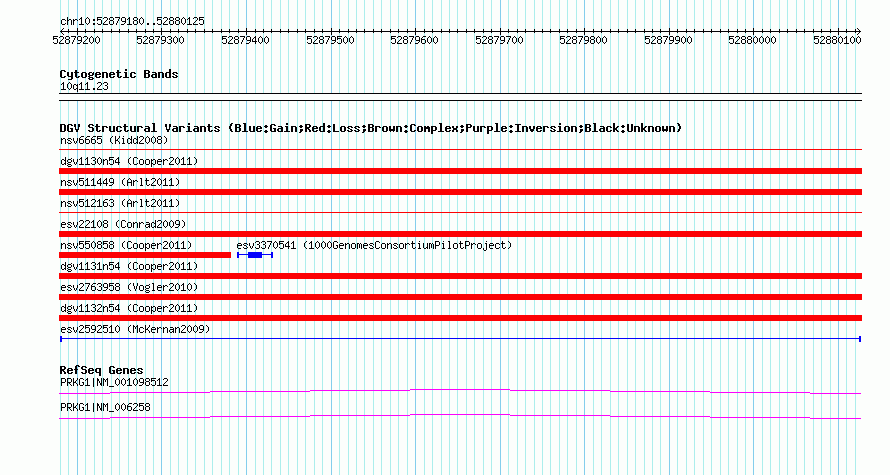Screen dimensions: 890x475
Task: Select ruler position 52879500
Action: click(330, 40)
